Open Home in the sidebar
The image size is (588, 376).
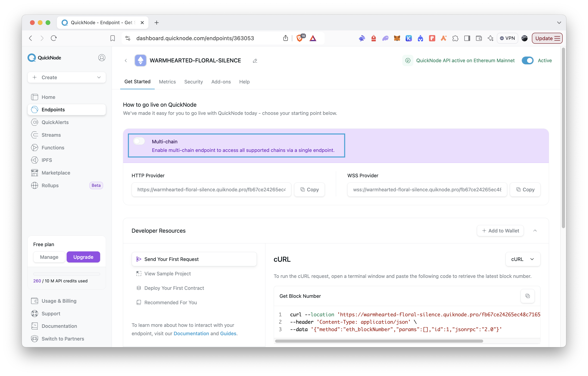coord(67,97)
